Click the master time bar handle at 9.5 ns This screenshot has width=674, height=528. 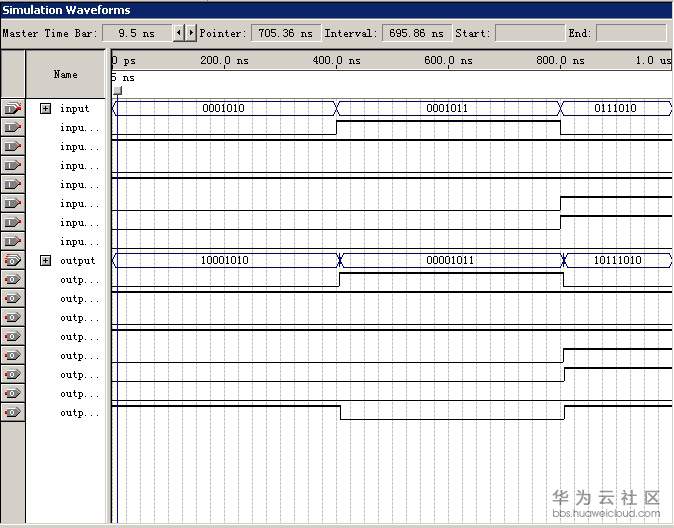coord(118,91)
